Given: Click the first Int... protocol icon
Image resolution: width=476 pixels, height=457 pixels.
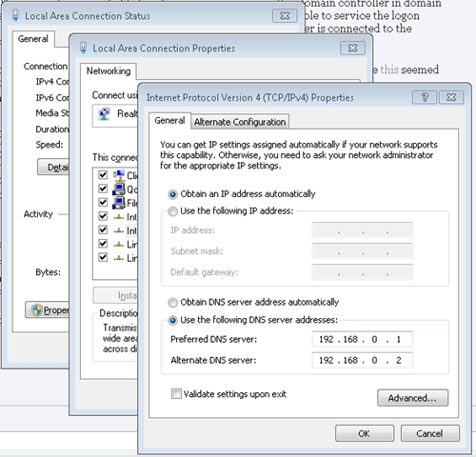Looking at the screenshot, I should point(119,217).
